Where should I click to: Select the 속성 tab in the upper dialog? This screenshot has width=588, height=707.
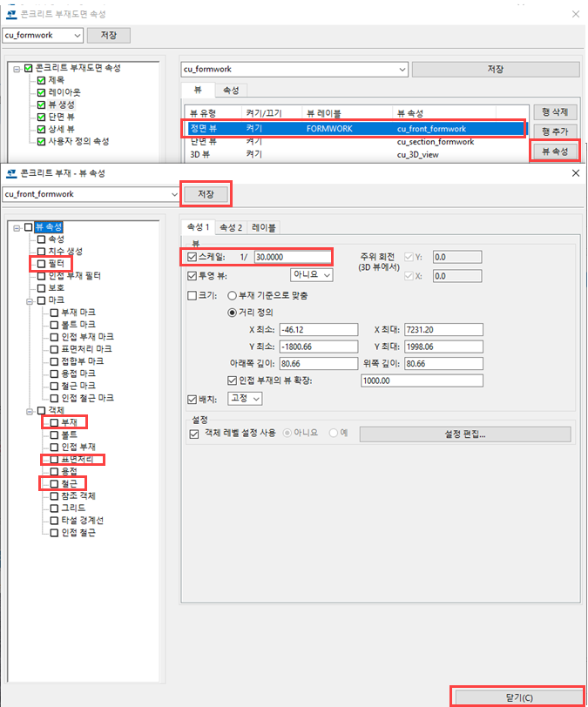231,91
